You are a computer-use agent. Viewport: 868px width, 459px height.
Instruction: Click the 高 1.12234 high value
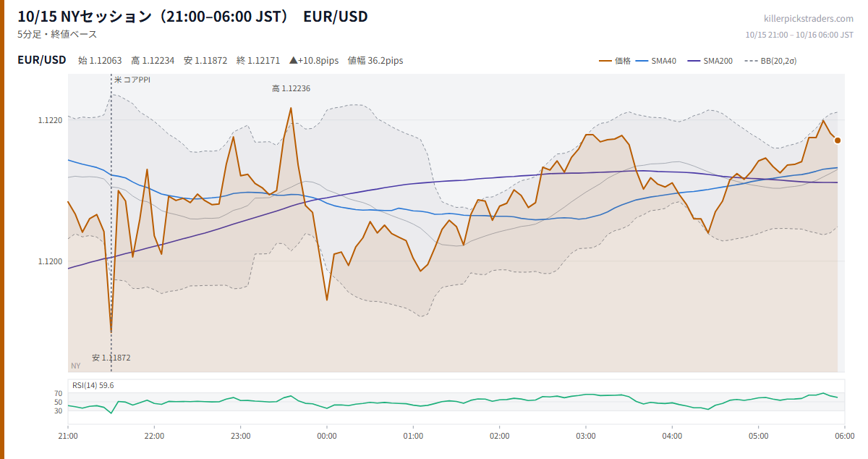point(153,61)
